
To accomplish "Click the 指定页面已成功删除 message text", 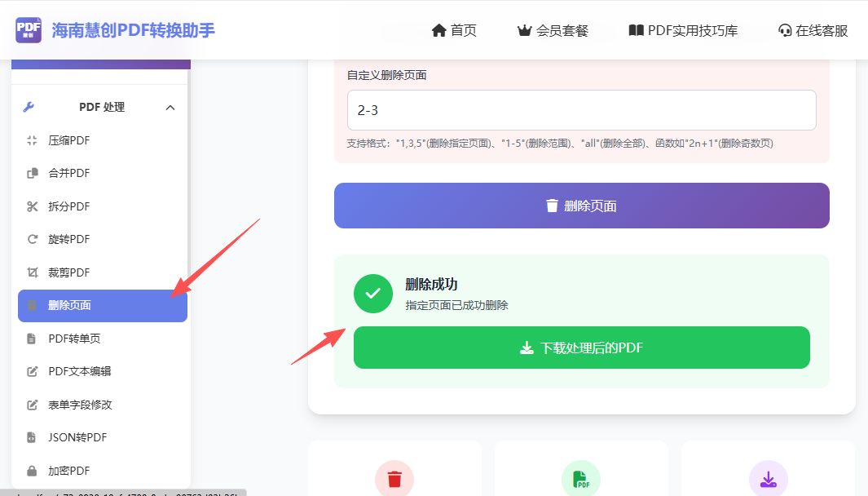I will click(x=456, y=305).
